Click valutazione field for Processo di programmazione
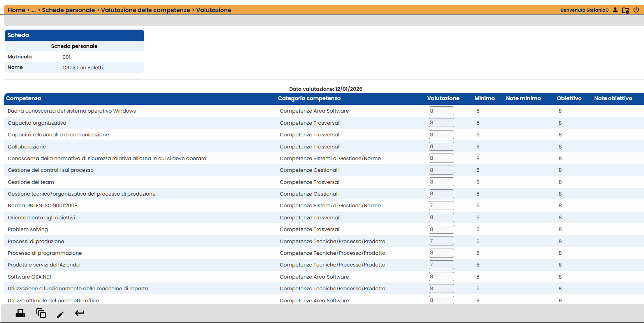Viewport: 644px width, 323px height. pos(441,253)
